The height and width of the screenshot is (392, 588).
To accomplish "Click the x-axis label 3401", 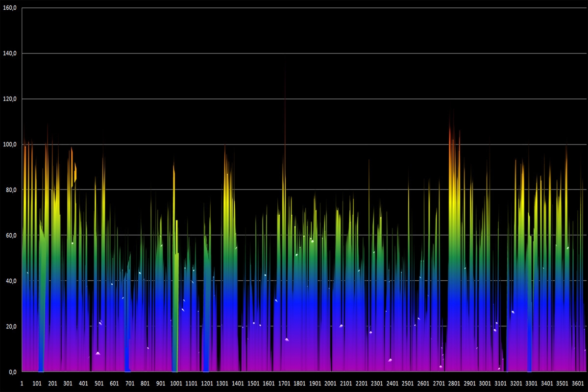I will point(547,384).
